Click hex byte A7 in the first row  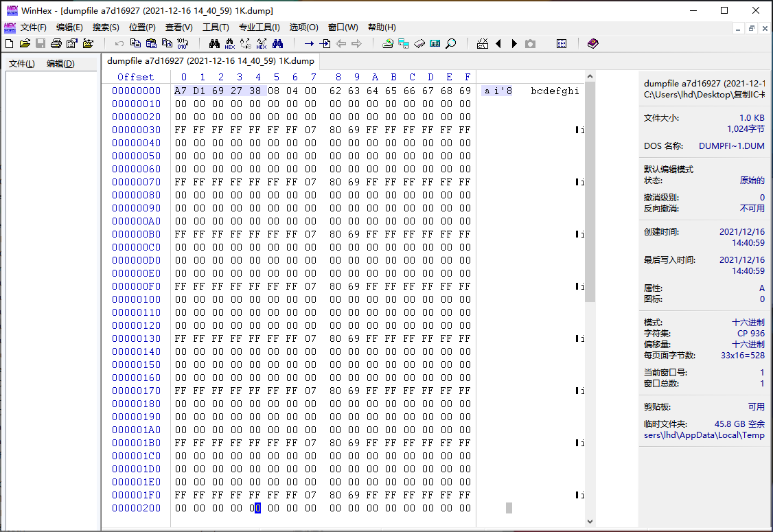[x=181, y=91]
